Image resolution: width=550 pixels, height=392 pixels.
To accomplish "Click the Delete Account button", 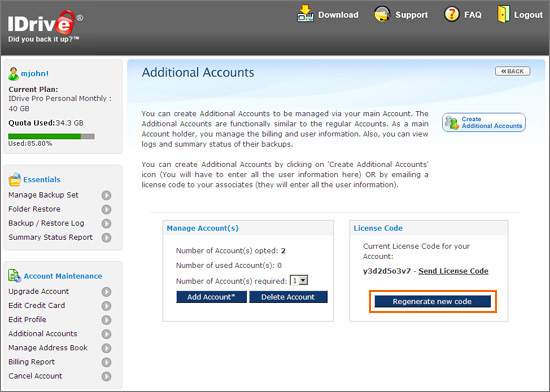I will coord(288,297).
